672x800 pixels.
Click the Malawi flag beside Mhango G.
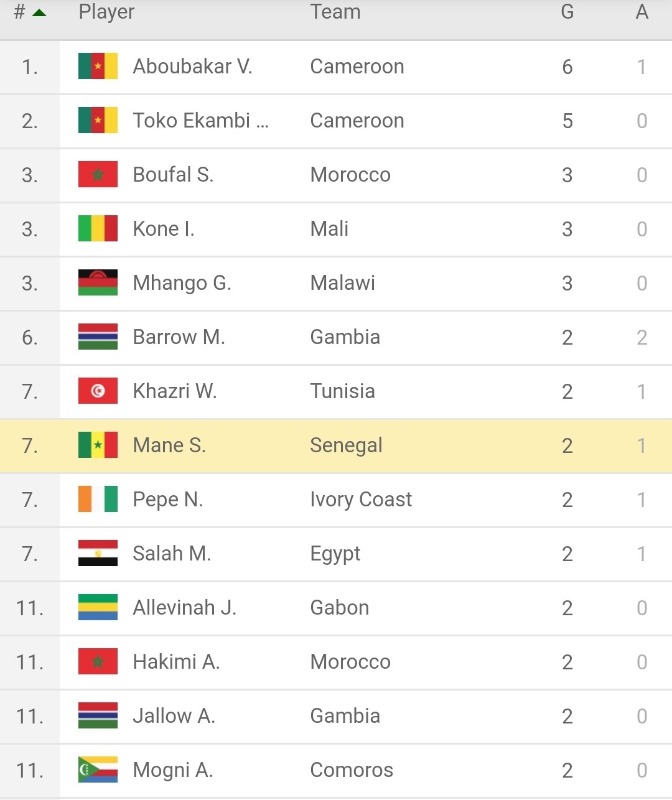pos(98,282)
